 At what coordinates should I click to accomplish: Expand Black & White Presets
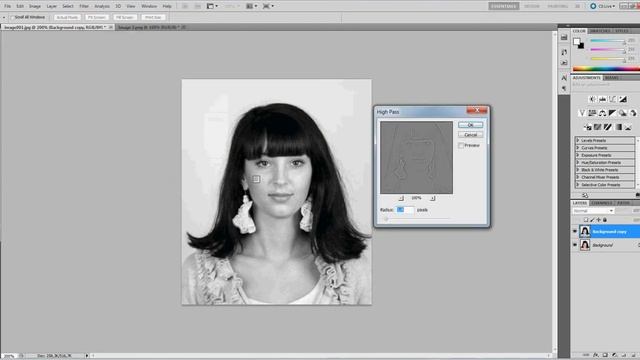point(578,170)
